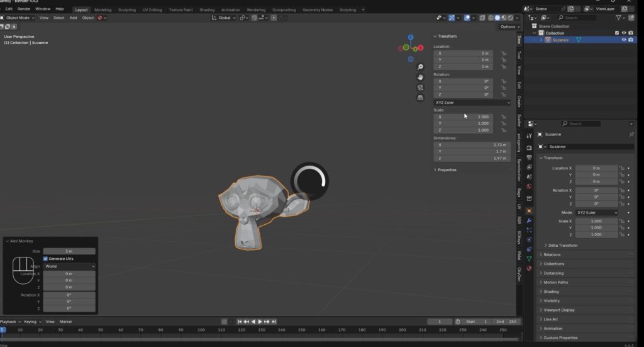Viewport: 644px width, 347px height.
Task: Open Mode XYZ Euler dropdown in Properties
Action: tap(596, 213)
